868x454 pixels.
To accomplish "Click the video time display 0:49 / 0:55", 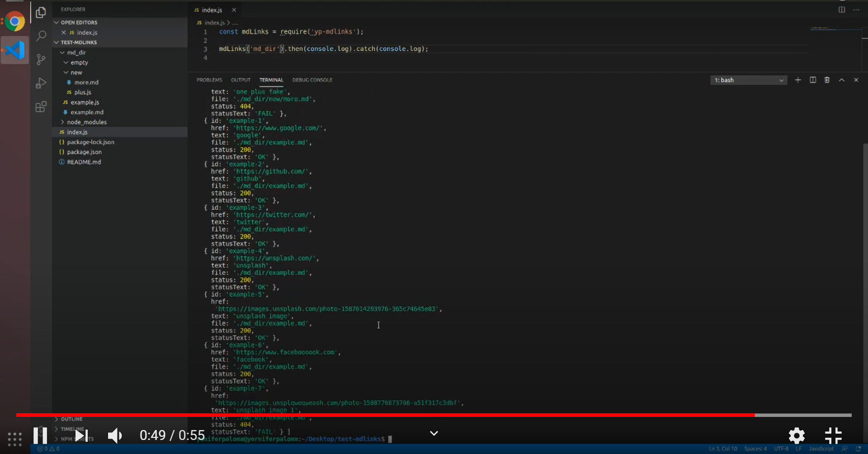I will (172, 435).
